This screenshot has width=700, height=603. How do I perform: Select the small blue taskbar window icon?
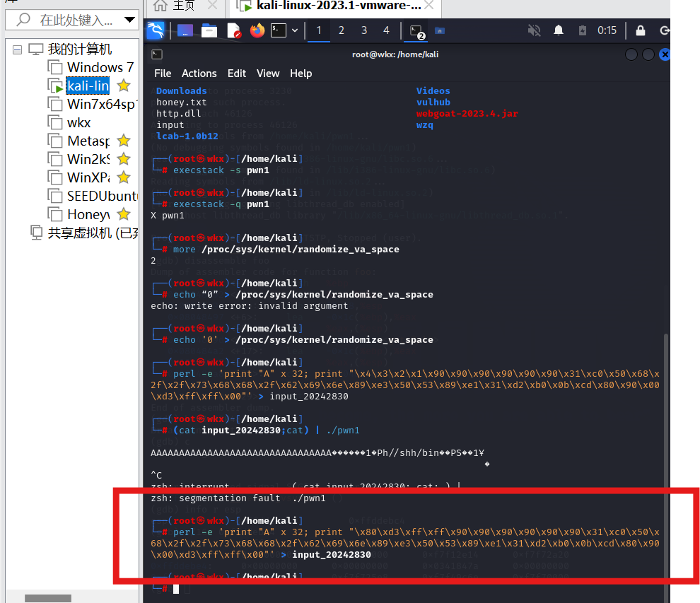pyautogui.click(x=440, y=31)
